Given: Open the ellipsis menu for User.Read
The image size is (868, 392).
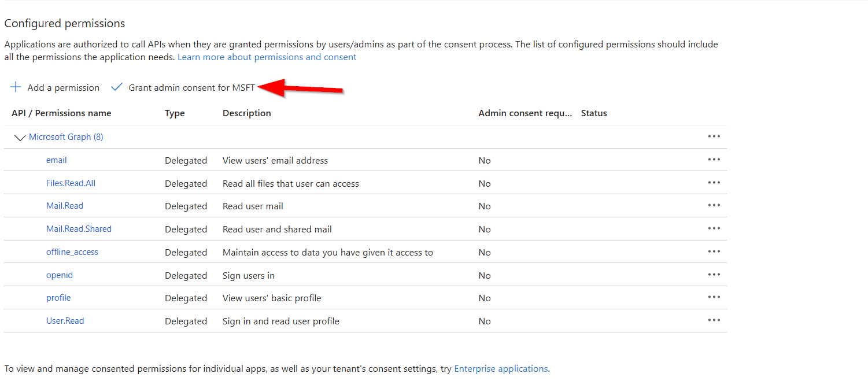Looking at the screenshot, I should (714, 320).
